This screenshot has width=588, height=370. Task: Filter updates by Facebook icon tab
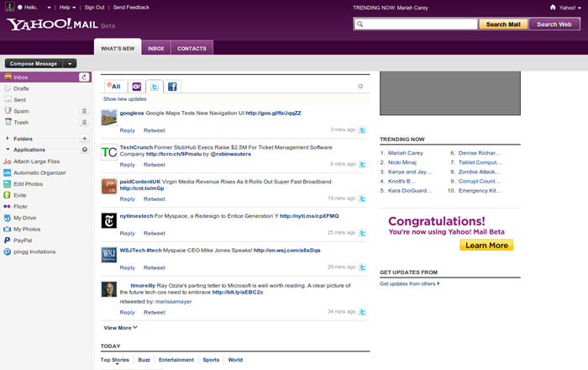[x=172, y=87]
